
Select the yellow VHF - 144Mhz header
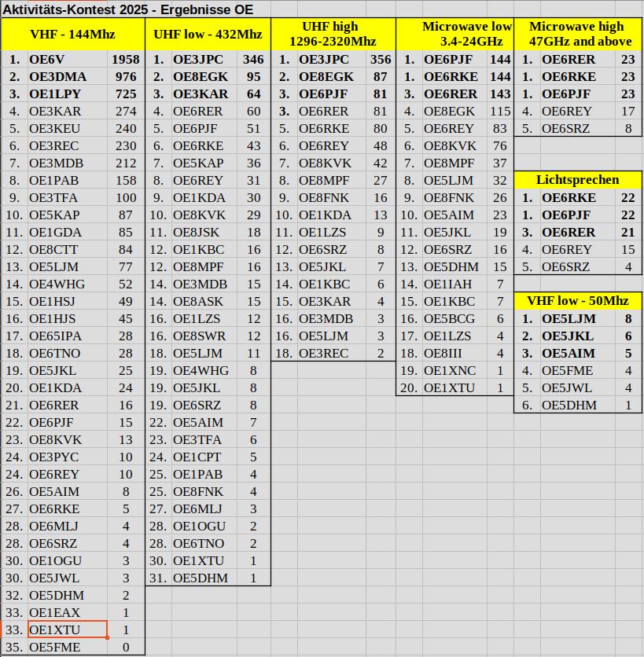coord(72,35)
